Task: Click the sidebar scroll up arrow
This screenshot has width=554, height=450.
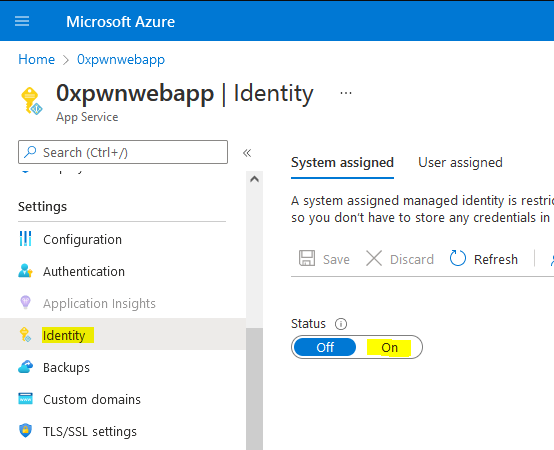Action: coord(254,179)
